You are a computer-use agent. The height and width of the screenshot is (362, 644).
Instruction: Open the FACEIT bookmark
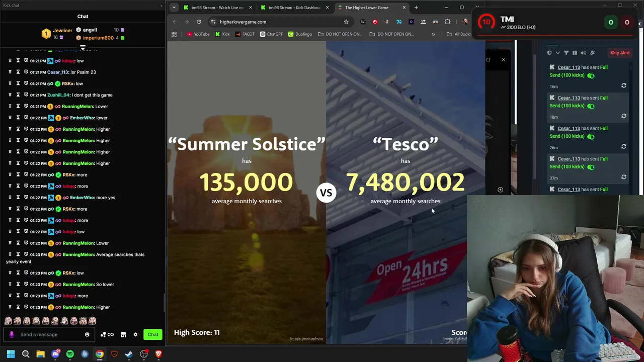pyautogui.click(x=245, y=34)
